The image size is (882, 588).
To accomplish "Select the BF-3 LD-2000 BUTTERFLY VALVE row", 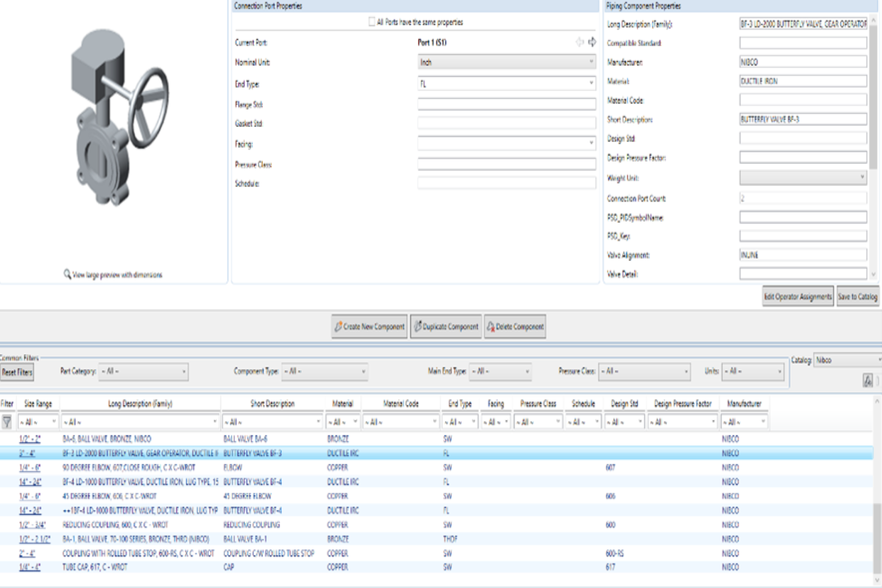I will click(436, 453).
